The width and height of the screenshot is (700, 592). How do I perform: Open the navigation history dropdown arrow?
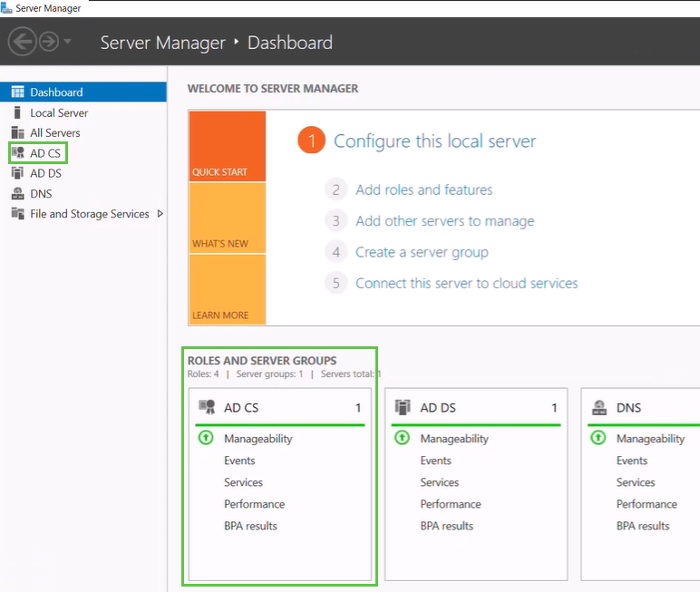pyautogui.click(x=68, y=43)
